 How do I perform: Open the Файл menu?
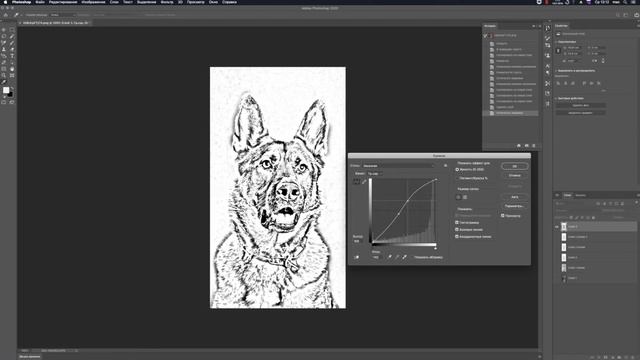[x=40, y=2]
